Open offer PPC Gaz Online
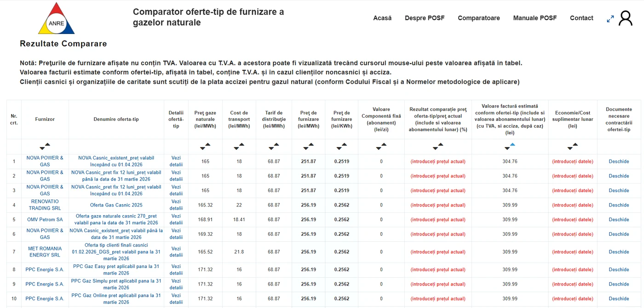 pyautogui.click(x=116, y=299)
